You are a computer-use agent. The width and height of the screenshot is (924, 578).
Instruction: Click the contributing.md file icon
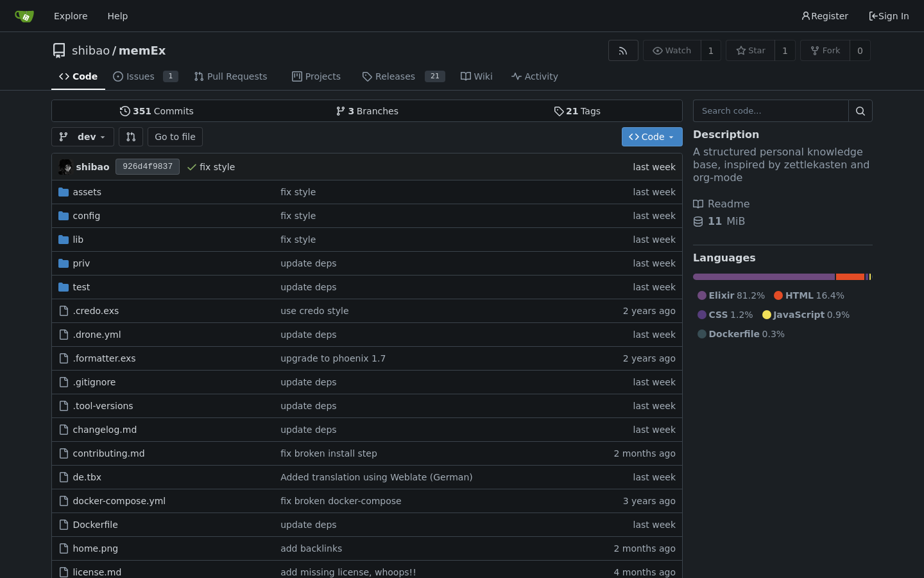tap(64, 453)
